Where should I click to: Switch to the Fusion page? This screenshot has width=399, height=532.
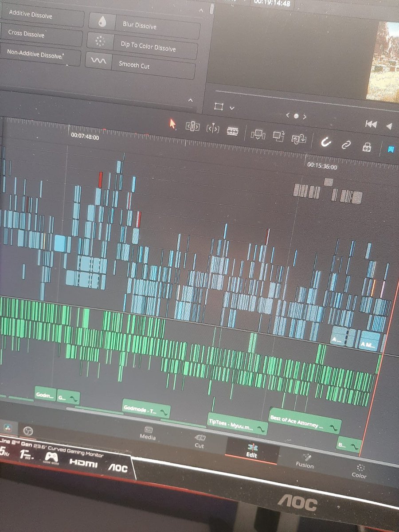305,461
